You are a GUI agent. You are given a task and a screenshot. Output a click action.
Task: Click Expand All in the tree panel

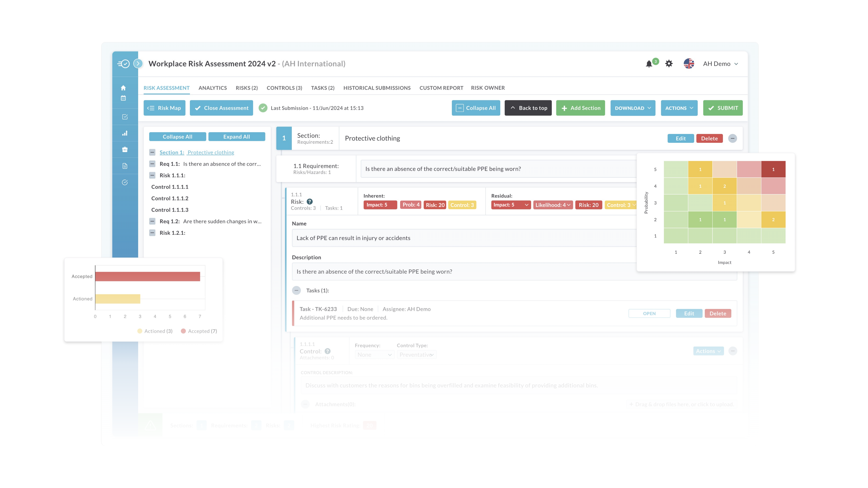click(236, 136)
